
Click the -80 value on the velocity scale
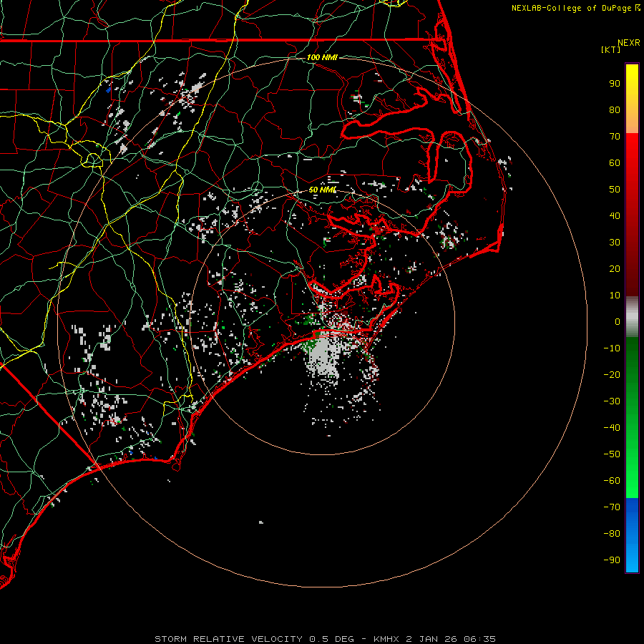(x=612, y=534)
